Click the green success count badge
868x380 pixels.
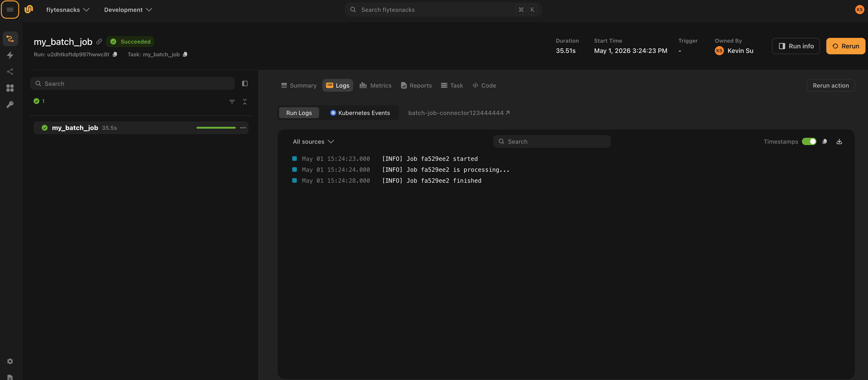tap(39, 101)
